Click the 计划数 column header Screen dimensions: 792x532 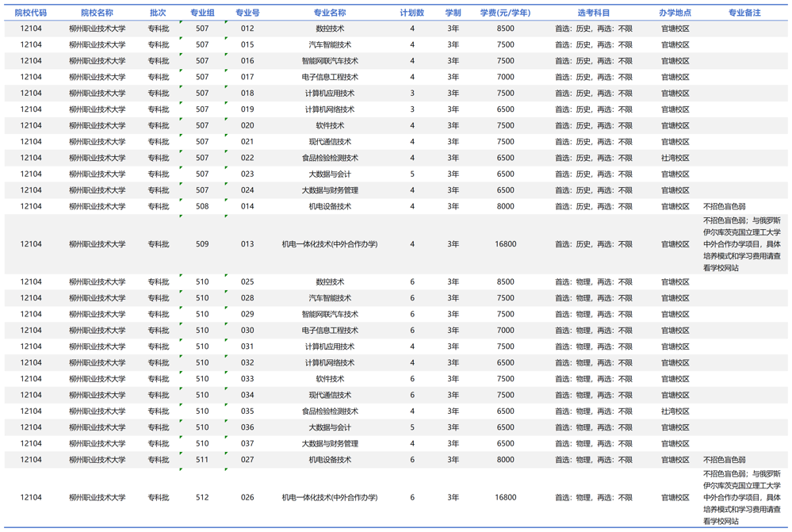tap(411, 13)
